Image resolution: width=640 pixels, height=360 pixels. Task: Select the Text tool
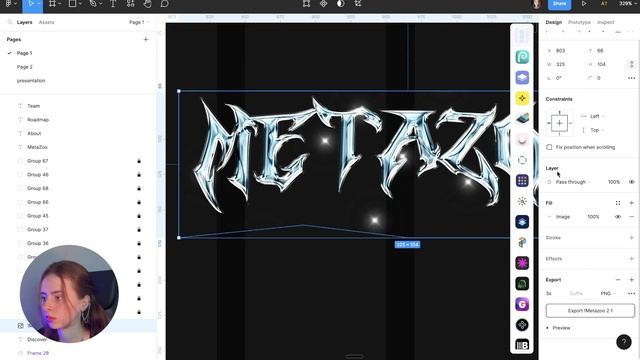113,4
